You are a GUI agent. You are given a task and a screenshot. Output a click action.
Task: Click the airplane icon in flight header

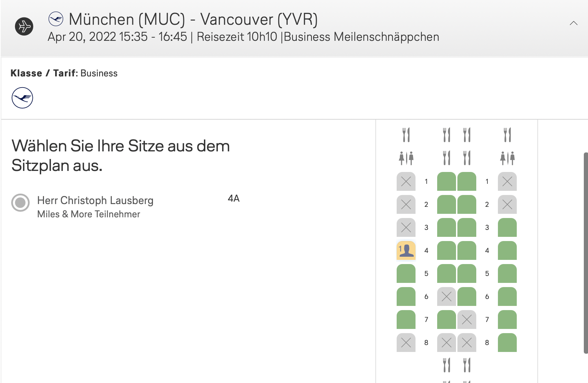click(24, 27)
